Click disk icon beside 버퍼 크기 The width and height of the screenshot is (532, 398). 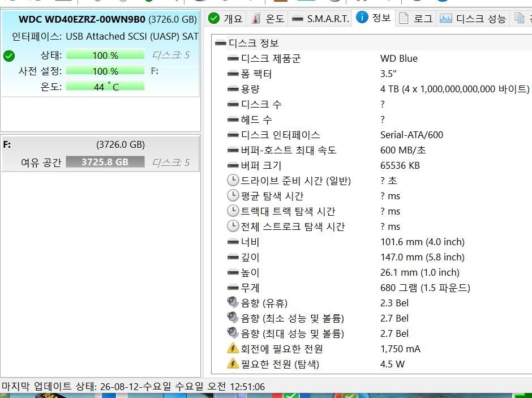point(233,165)
